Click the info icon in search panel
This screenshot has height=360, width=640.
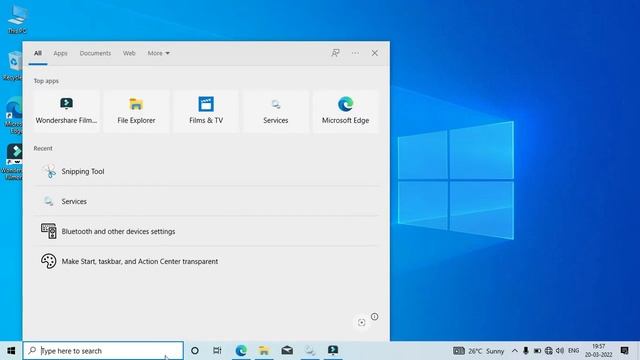click(x=374, y=317)
